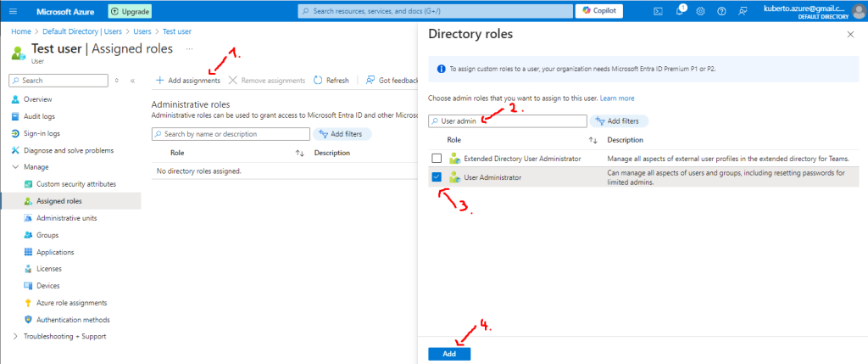Open Custom security attributes
The width and height of the screenshot is (868, 364).
[75, 184]
